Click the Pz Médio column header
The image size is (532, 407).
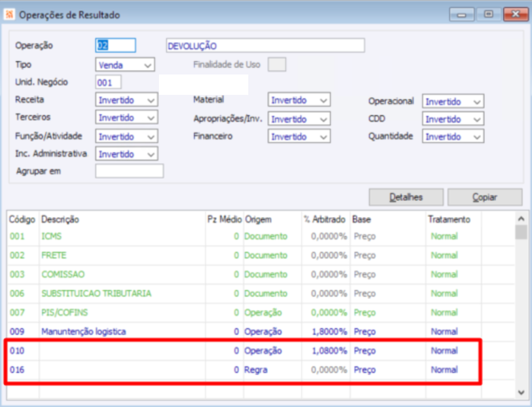click(x=224, y=219)
